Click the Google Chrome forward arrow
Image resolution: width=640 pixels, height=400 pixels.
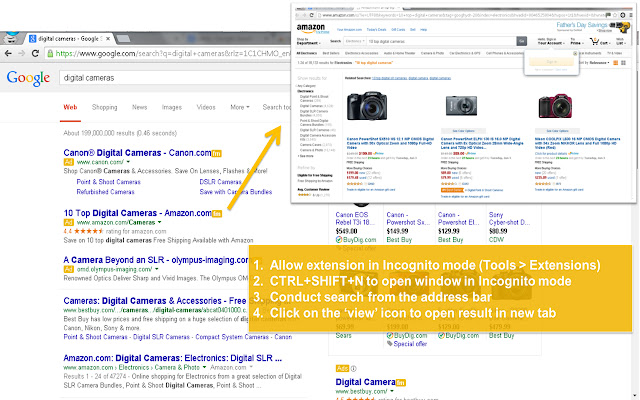click(x=22, y=53)
